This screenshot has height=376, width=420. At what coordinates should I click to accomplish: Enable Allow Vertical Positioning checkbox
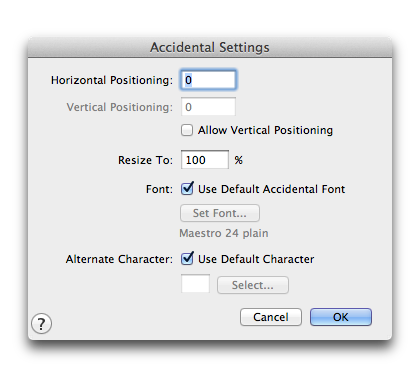click(x=187, y=130)
